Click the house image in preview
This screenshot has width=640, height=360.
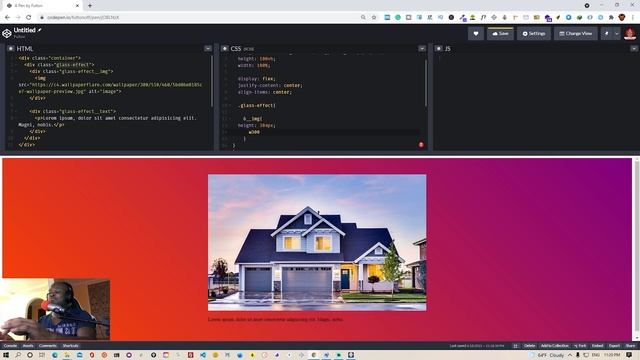[x=317, y=242]
